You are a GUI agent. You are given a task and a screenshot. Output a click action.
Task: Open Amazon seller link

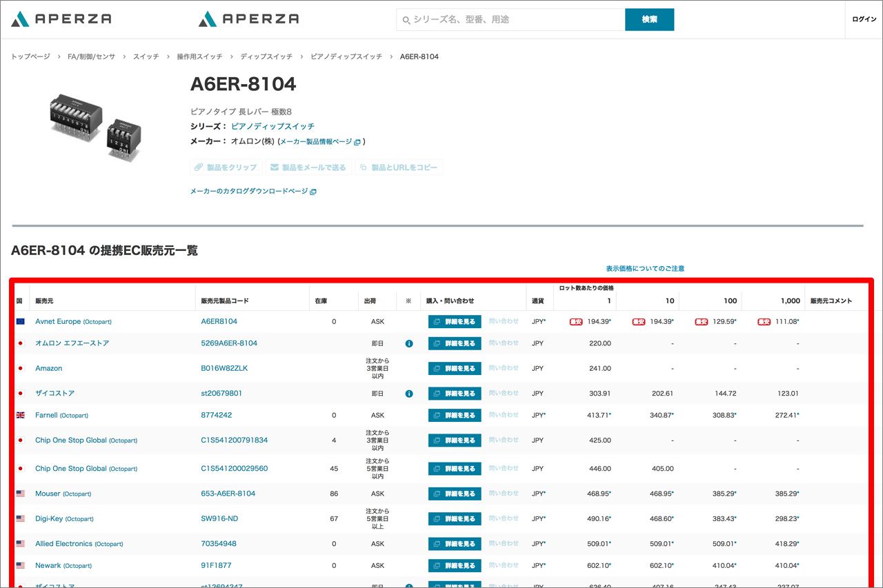point(49,368)
